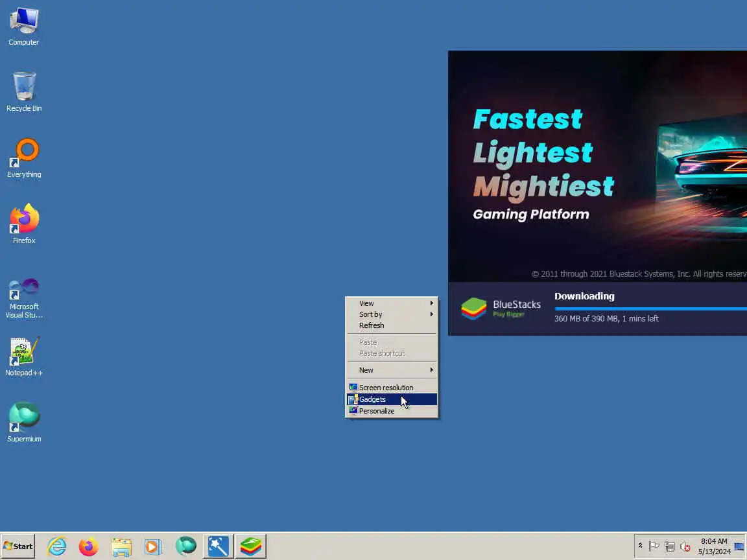The image size is (747, 560).
Task: Select the Notepad++ desktop shortcut
Action: point(24,356)
